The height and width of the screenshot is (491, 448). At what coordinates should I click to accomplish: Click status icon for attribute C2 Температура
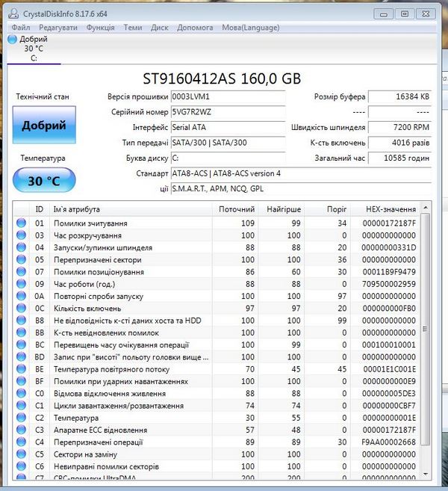[x=22, y=418]
